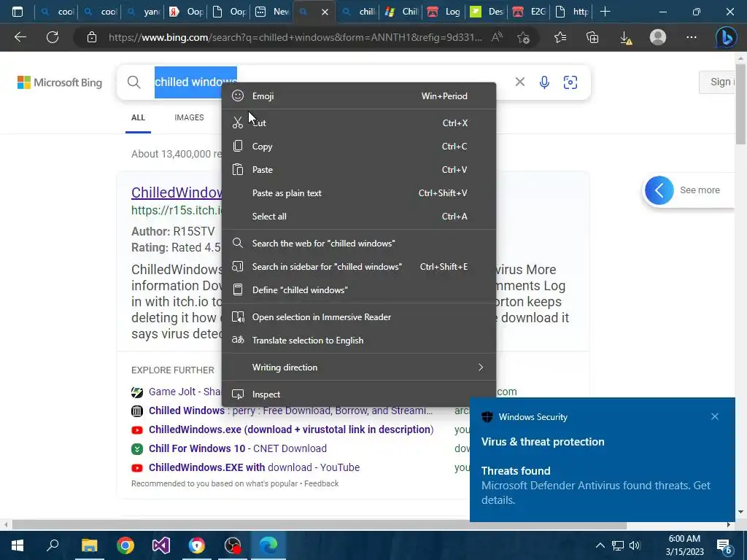Viewport: 747px width, 560px height.
Task: Click Microsoft Edge taskbar icon
Action: [268, 545]
